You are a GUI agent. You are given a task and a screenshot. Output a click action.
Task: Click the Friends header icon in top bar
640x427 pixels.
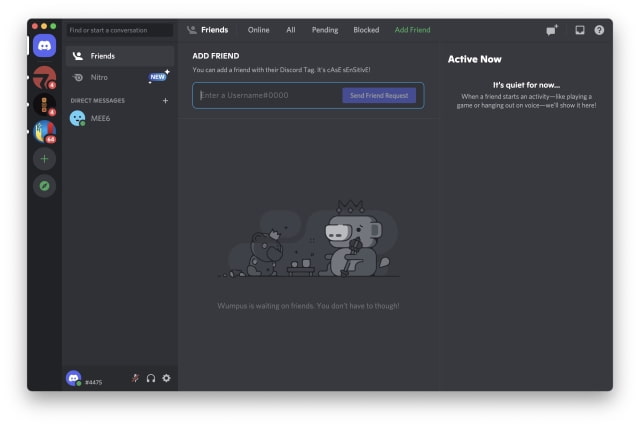tap(191, 30)
